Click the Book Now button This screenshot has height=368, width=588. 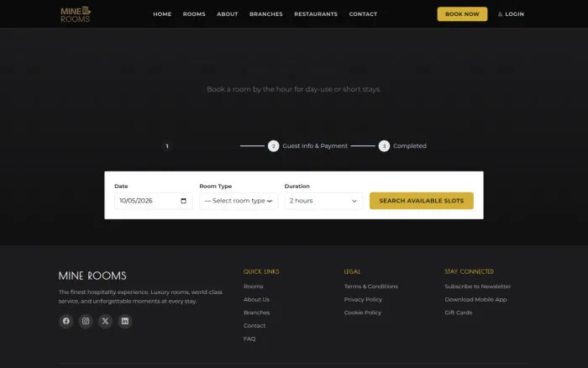tap(462, 14)
